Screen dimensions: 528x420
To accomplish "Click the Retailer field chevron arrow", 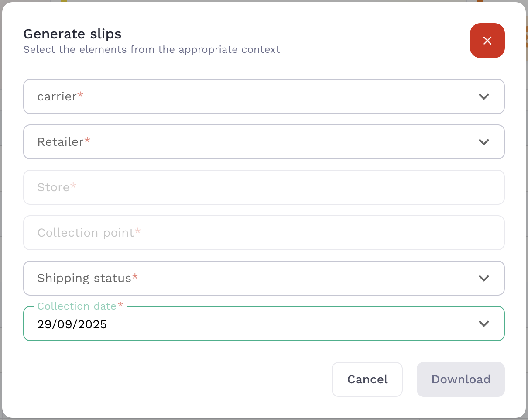I will point(483,142).
